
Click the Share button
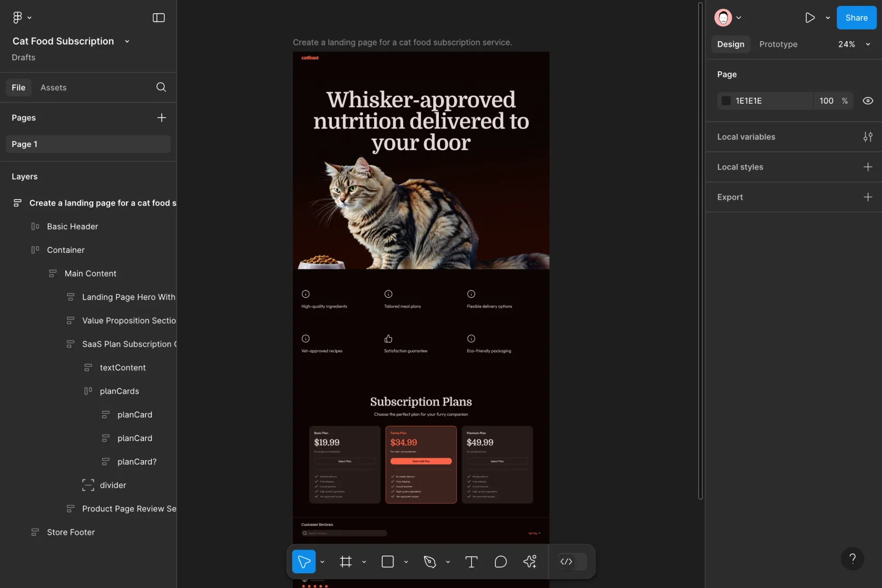856,18
